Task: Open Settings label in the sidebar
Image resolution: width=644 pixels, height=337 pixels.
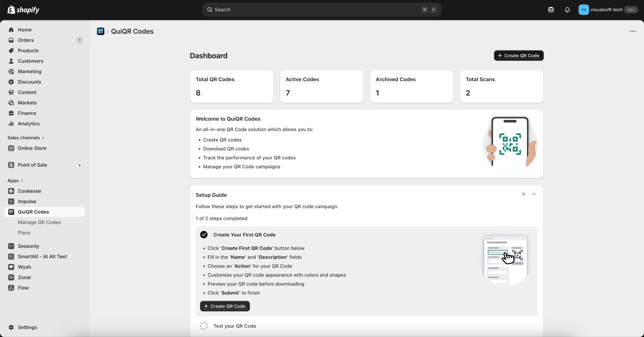Action: pos(28,327)
